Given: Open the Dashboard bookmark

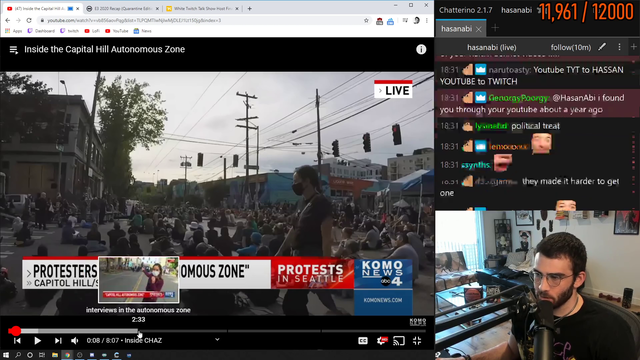Looking at the screenshot, I should pyautogui.click(x=41, y=31).
